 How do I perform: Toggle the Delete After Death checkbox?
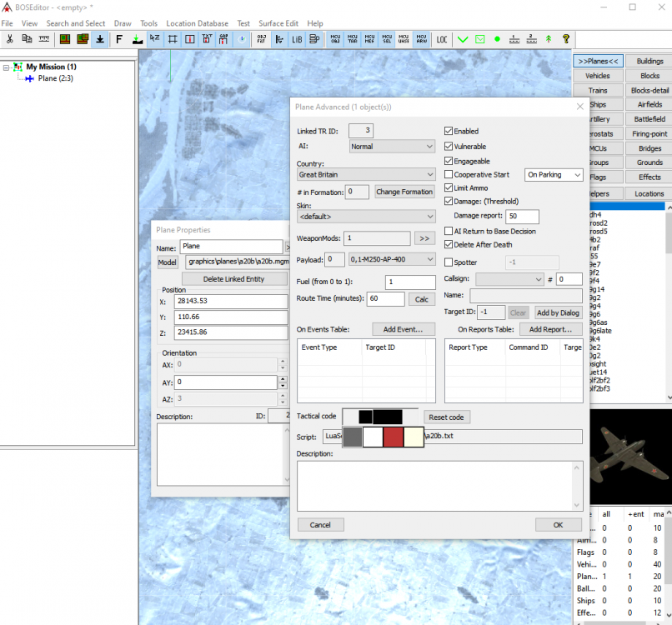(x=449, y=245)
